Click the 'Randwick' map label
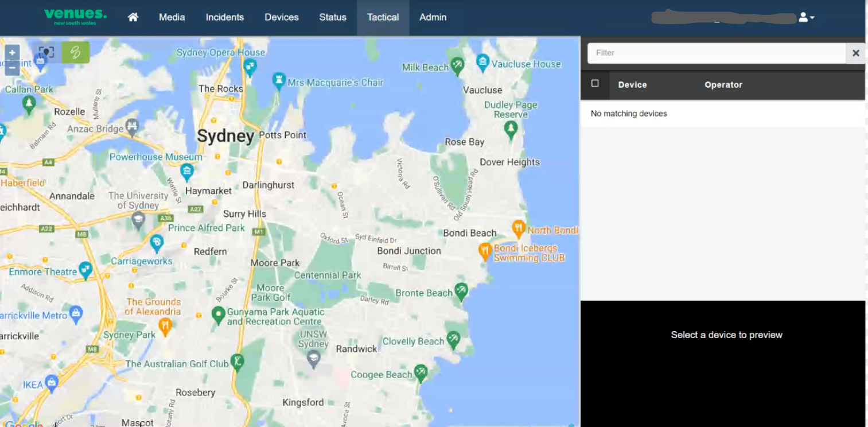Image resolution: width=868 pixels, height=427 pixels. coord(357,349)
